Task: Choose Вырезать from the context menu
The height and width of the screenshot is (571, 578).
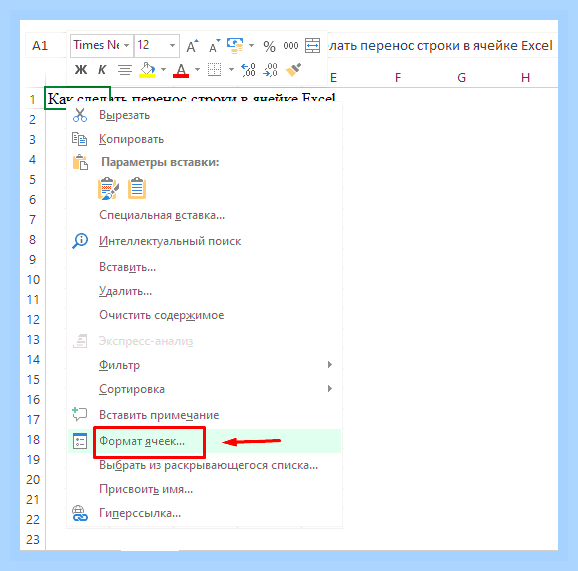Action: tap(205, 115)
